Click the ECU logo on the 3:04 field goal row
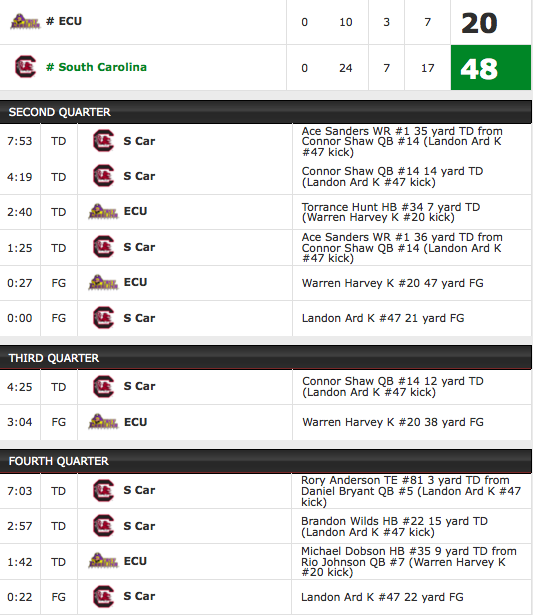Screen dimensions: 533x615 click(103, 422)
